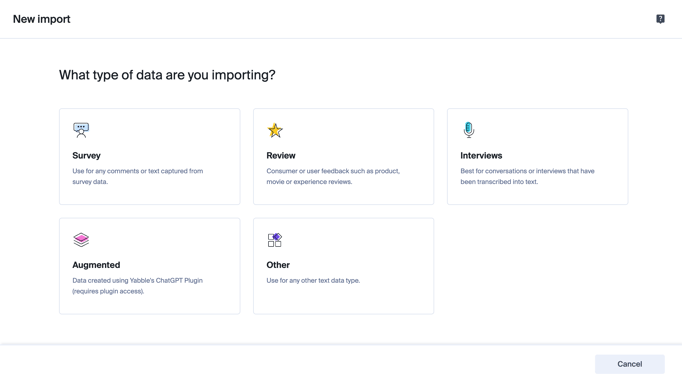The height and width of the screenshot is (383, 682).
Task: Click the Interviews description about transcribed conversations
Action: pyautogui.click(x=527, y=177)
